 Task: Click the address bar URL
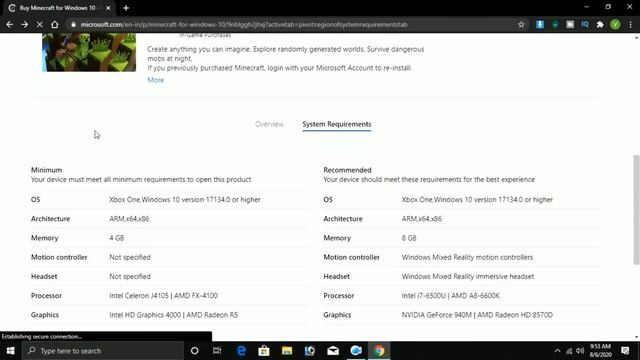pos(244,24)
